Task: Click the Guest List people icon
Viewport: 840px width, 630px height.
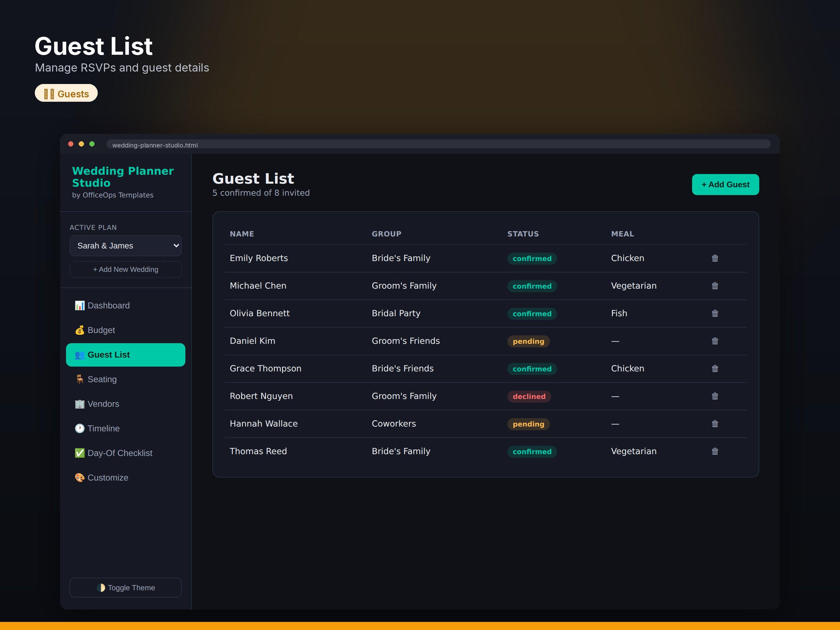Action: [80, 355]
